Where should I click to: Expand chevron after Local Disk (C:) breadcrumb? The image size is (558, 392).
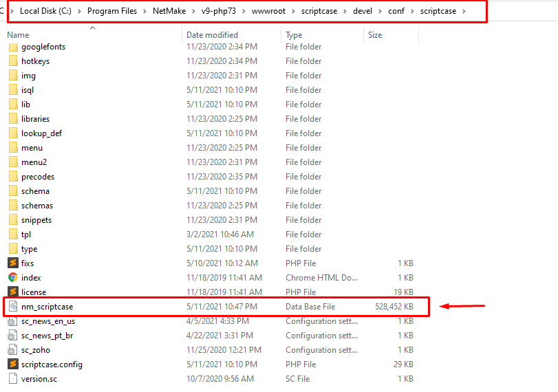point(79,12)
